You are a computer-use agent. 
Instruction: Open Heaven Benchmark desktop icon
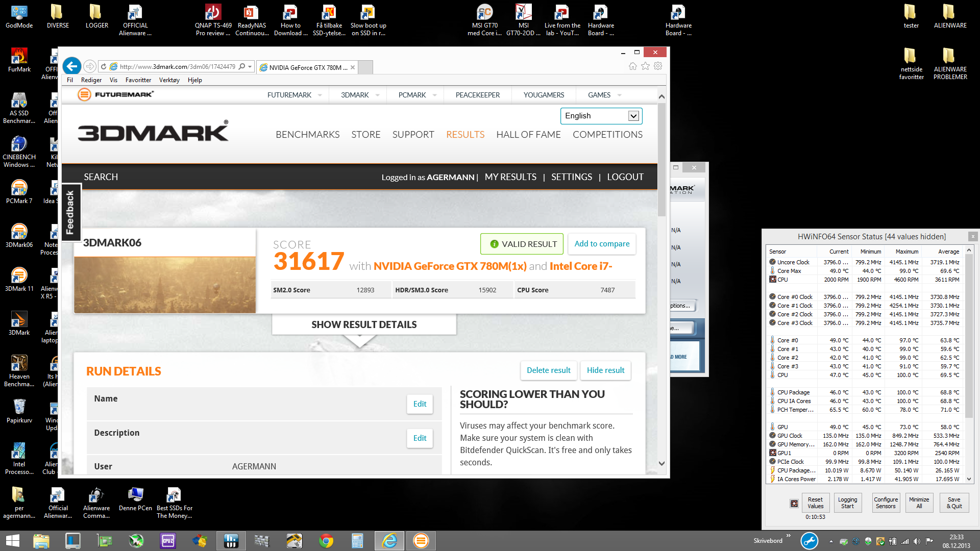tap(19, 371)
